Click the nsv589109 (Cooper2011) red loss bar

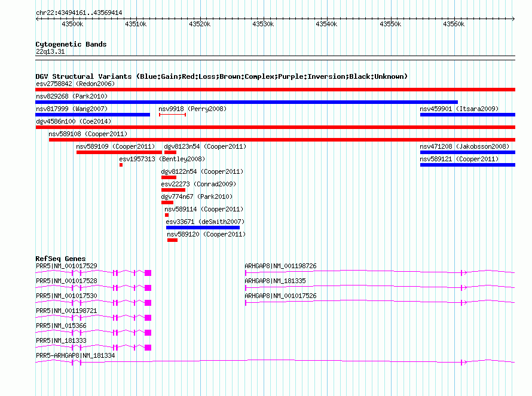119,152
